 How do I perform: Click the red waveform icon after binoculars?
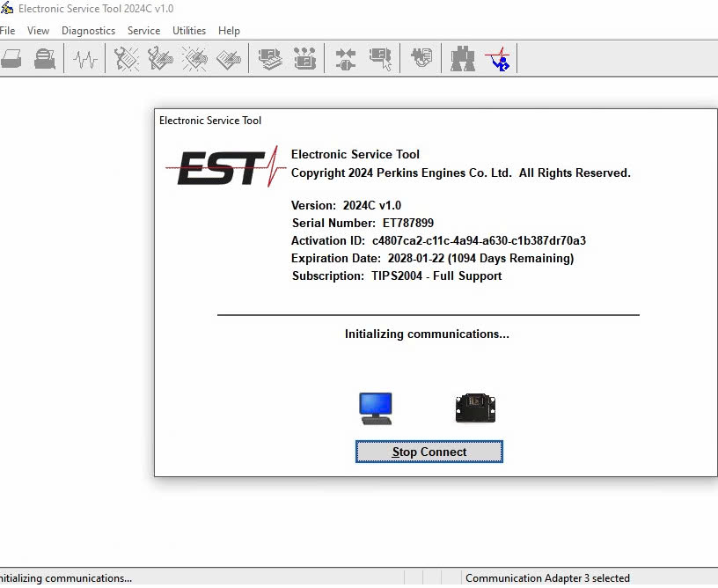click(497, 60)
